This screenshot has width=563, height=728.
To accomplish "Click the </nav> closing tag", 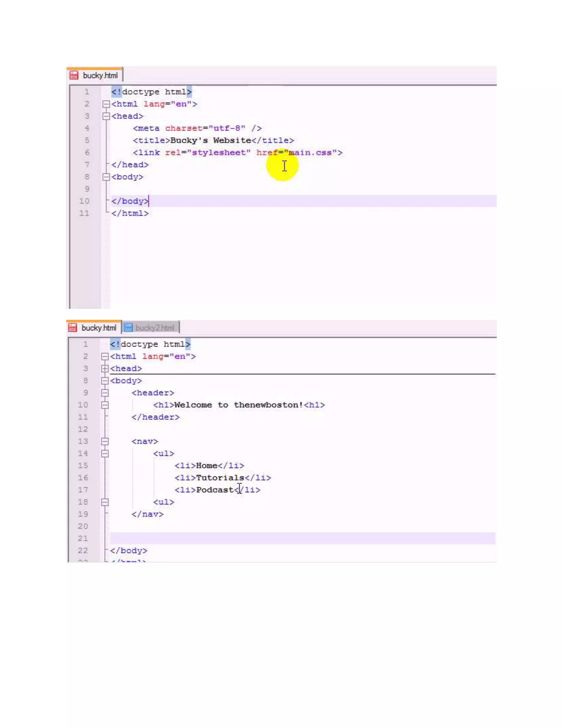I will (x=147, y=514).
